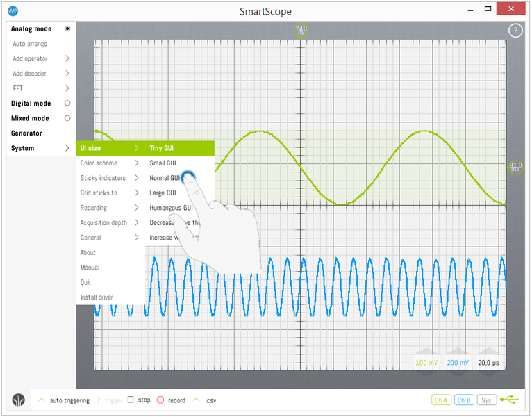Expand the Add operator submenu
Image resolution: width=532 pixels, height=417 pixels.
pos(67,59)
